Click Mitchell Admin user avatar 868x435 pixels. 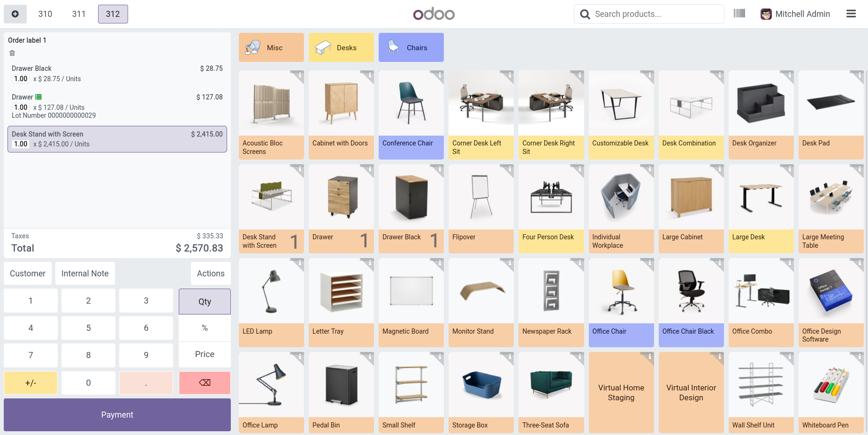tap(766, 14)
